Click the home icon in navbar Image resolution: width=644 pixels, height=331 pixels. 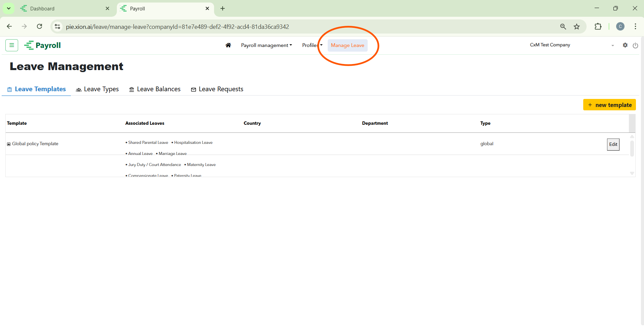pyautogui.click(x=228, y=45)
